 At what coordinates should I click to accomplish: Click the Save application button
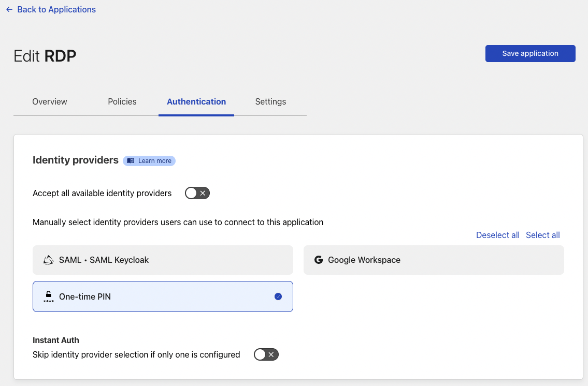point(530,53)
